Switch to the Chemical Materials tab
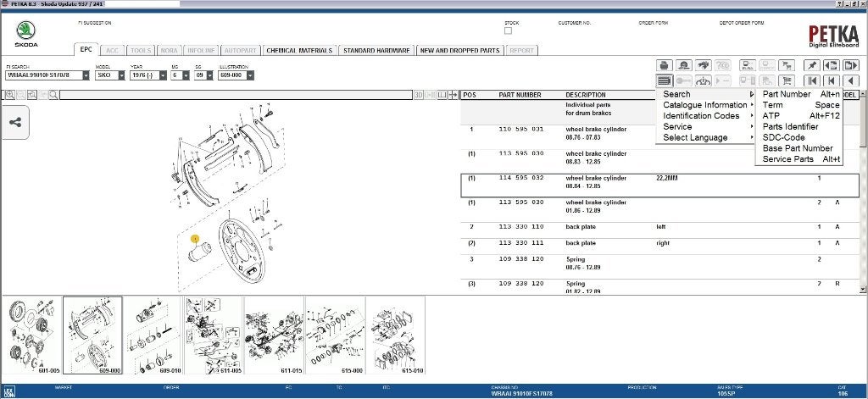868x399 pixels. 299,50
